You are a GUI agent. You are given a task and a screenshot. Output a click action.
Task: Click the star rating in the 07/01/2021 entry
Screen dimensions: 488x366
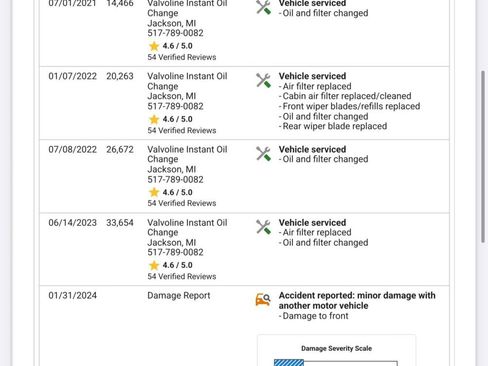(170, 46)
